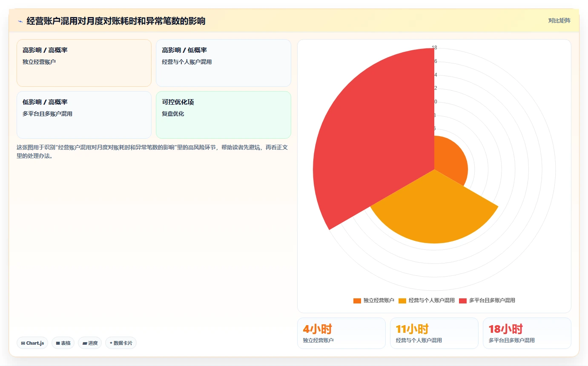This screenshot has width=588, height=366.
Task: Toggle 经营与个人账户混用 legend yellow swatch
Action: 402,300
